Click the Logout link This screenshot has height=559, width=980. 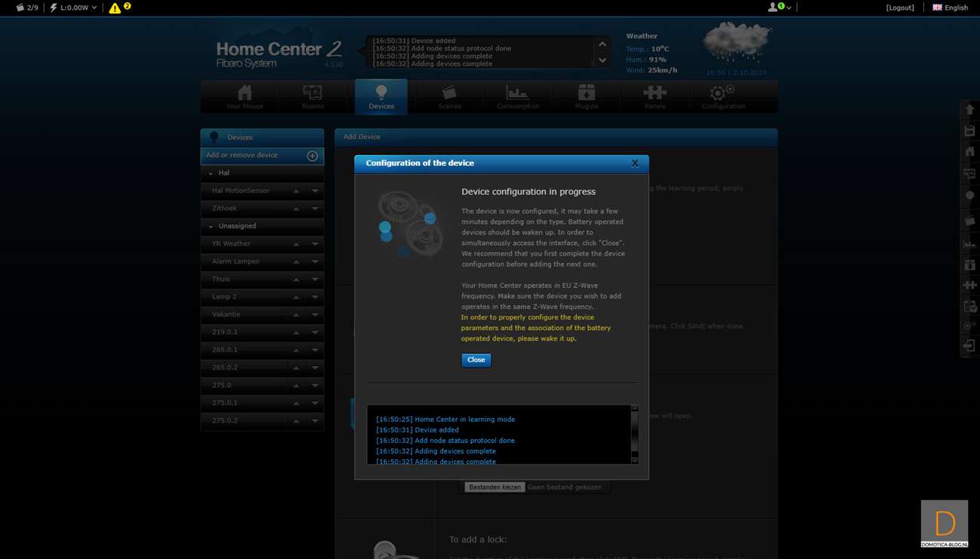coord(900,8)
